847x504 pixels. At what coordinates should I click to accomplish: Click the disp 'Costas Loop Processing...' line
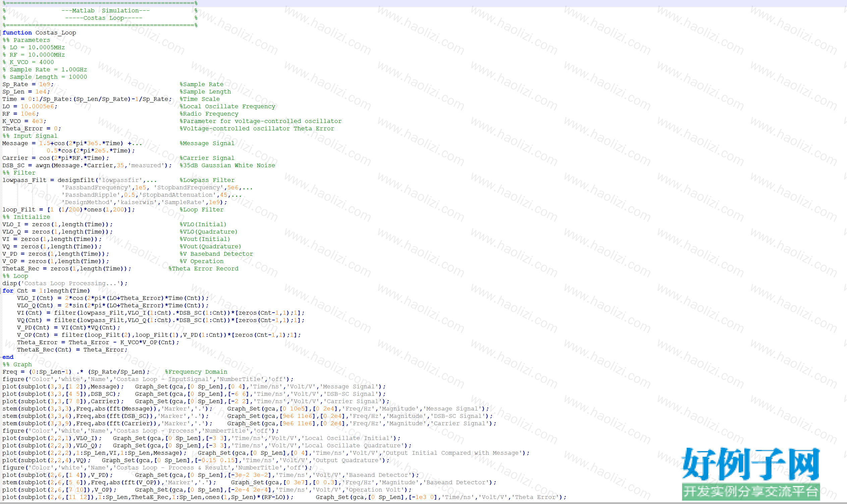(65, 283)
